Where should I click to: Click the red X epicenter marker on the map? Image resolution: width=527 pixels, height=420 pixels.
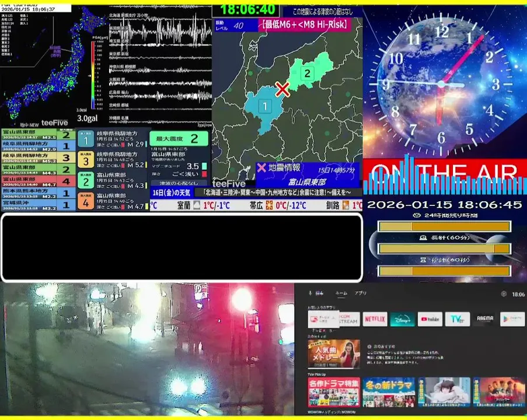tap(282, 89)
